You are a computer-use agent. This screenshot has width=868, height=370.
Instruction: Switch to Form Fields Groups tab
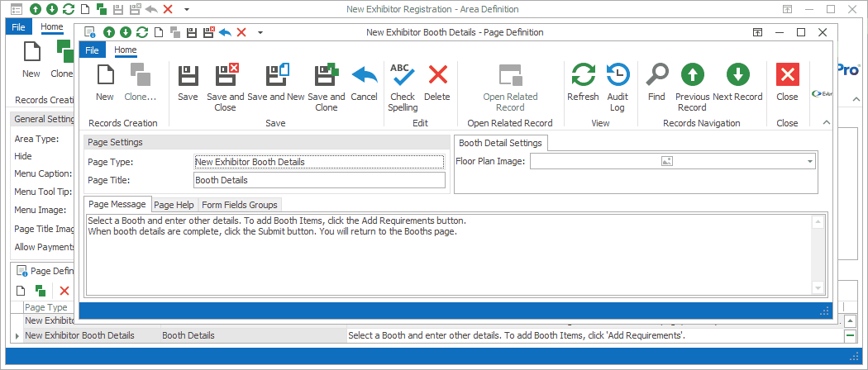click(x=240, y=205)
